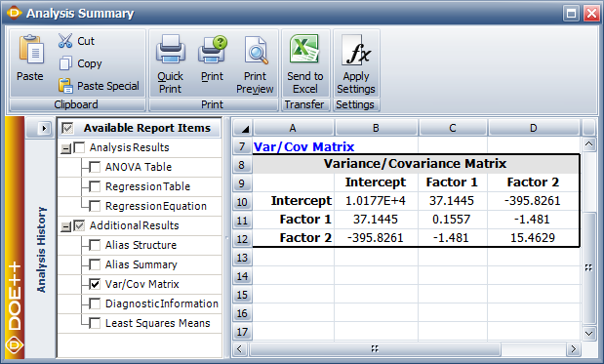Click the vertical scrollbar down arrow

[x=588, y=334]
